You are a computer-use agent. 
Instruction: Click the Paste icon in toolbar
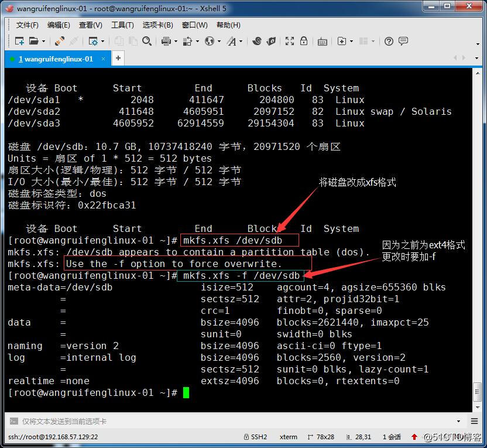(x=133, y=41)
